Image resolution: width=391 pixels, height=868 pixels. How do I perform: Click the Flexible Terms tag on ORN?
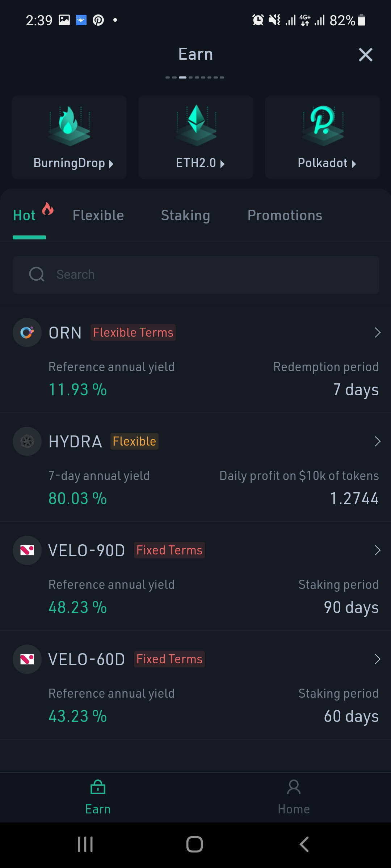point(133,332)
